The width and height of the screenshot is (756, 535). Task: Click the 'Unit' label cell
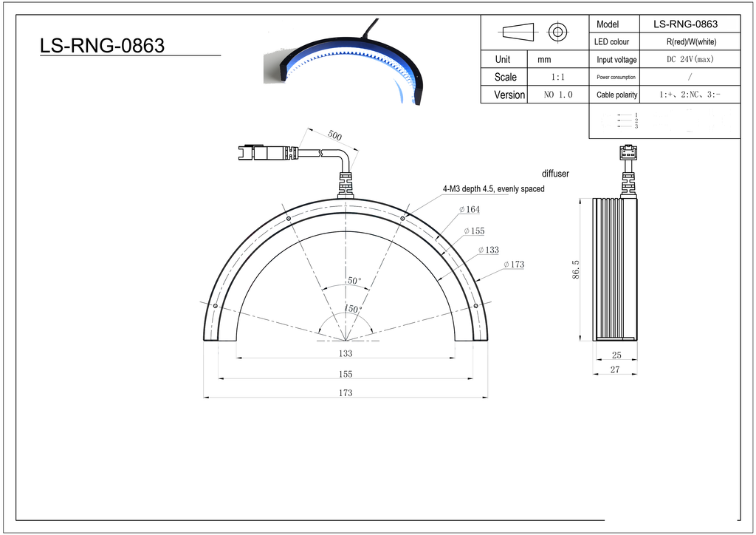(505, 59)
